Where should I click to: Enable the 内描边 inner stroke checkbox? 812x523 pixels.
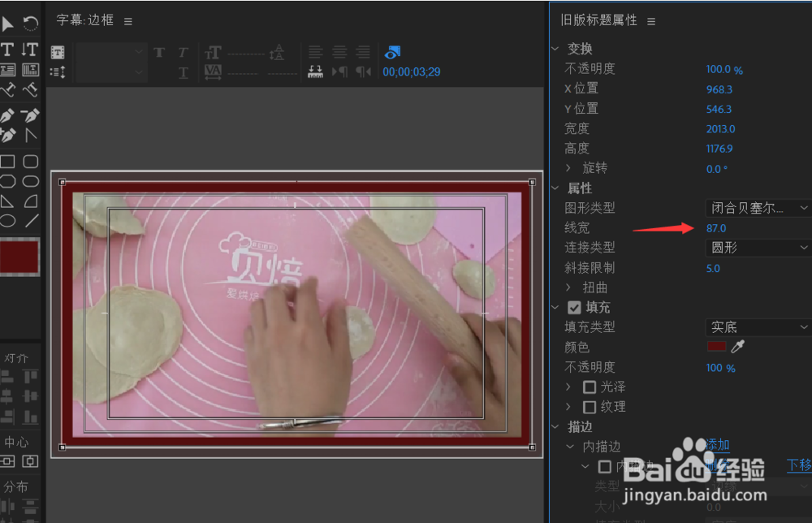[604, 466]
